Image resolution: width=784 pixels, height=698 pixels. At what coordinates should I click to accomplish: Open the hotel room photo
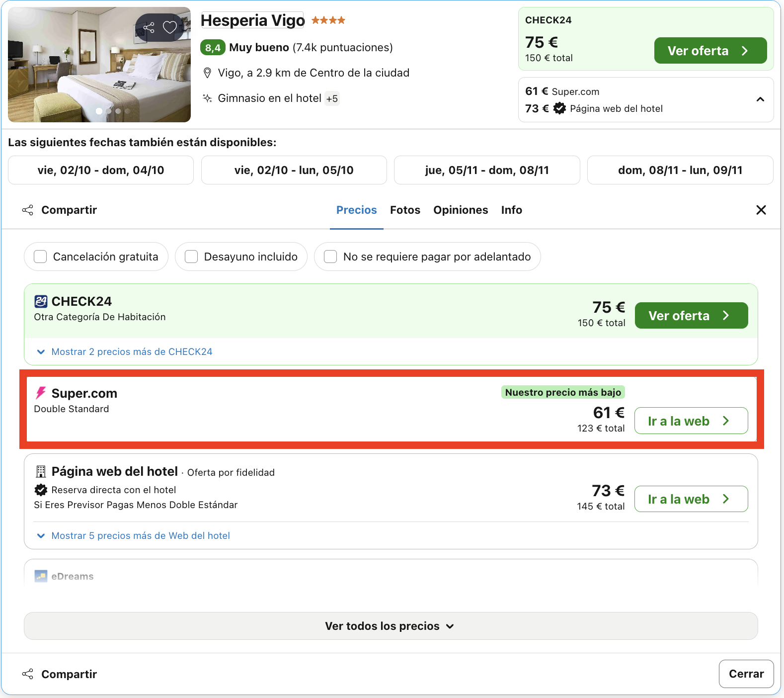(99, 65)
